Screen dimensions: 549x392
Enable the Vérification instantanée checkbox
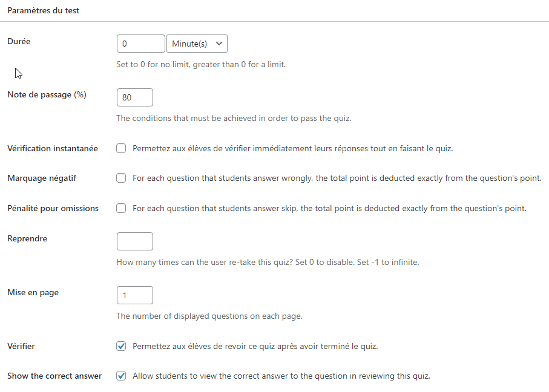coord(120,148)
